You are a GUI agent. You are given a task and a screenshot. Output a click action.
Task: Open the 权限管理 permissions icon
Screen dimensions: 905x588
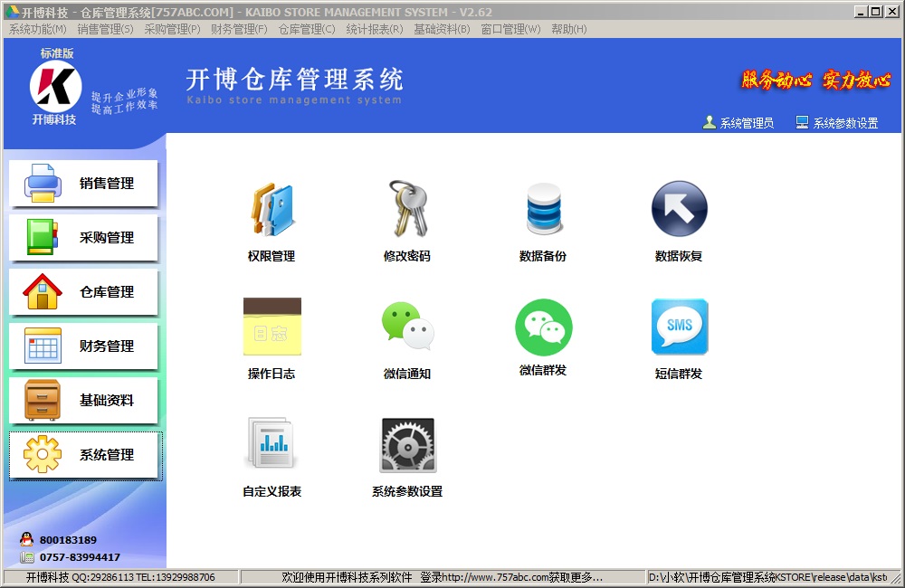point(271,211)
